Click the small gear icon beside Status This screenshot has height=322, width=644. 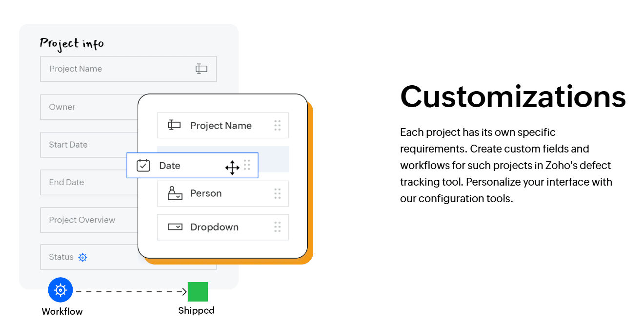point(83,257)
